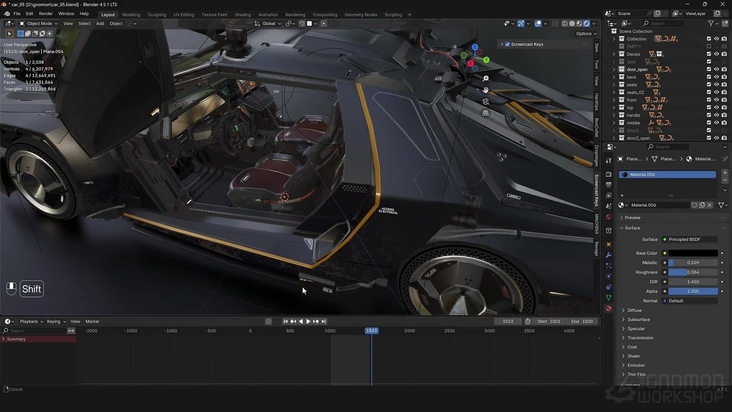Click Principled BSDF surface shader button
Image resolution: width=732 pixels, height=412 pixels.
[x=690, y=239]
